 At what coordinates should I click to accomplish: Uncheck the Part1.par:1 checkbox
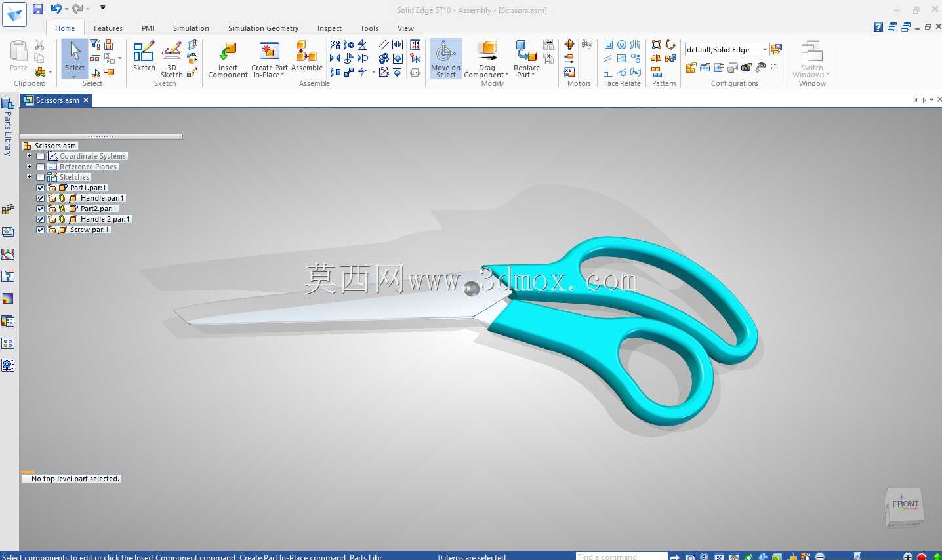41,188
